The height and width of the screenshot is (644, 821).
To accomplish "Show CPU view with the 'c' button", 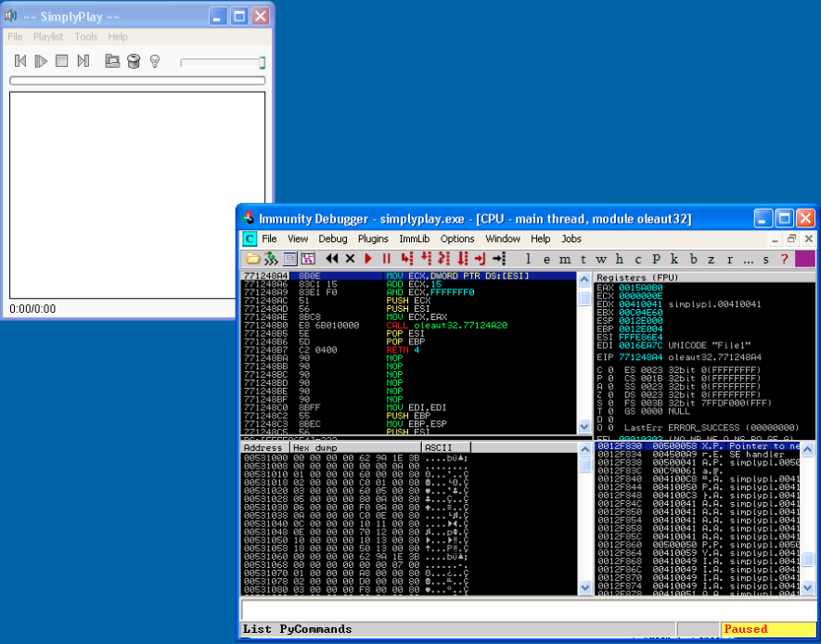I will [637, 259].
